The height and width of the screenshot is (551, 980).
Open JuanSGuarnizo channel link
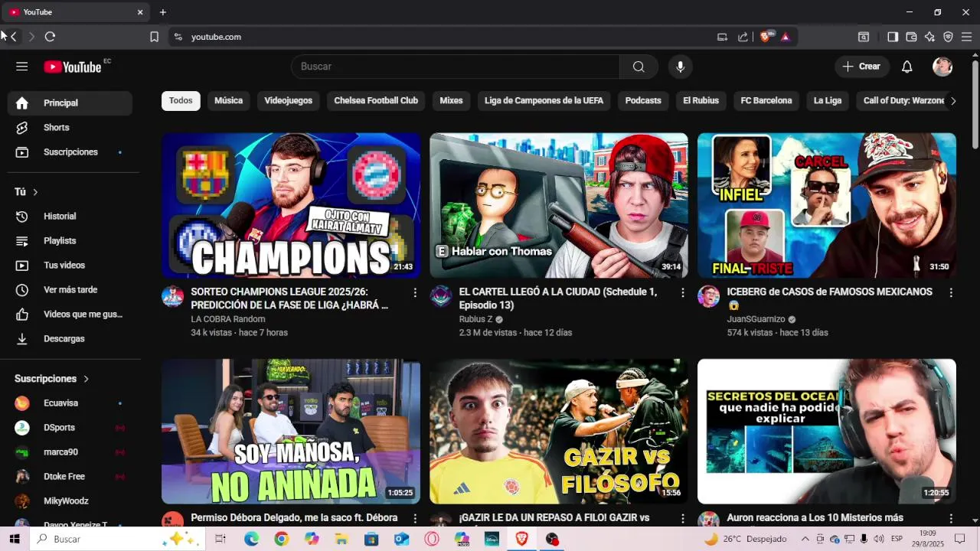(756, 319)
